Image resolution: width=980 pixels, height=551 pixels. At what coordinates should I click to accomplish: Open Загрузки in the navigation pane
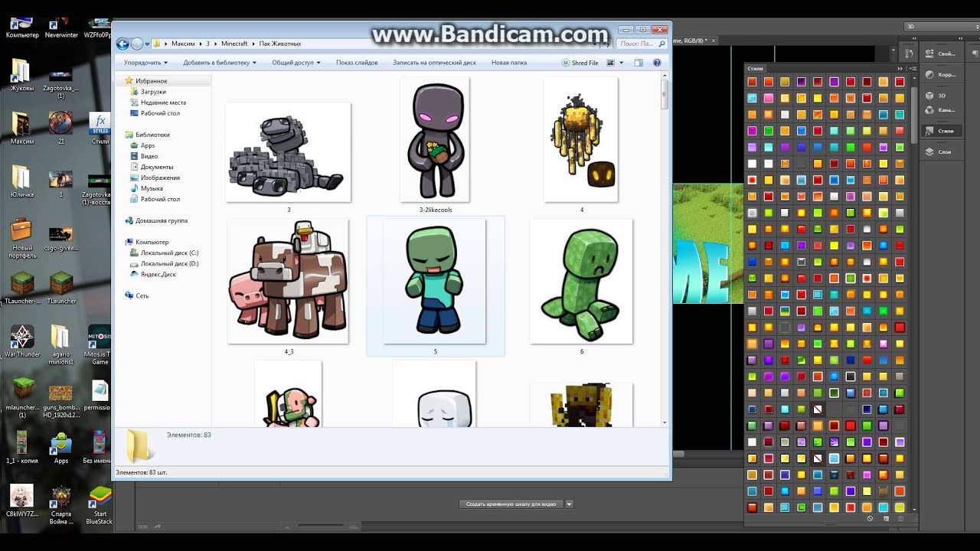(x=153, y=92)
